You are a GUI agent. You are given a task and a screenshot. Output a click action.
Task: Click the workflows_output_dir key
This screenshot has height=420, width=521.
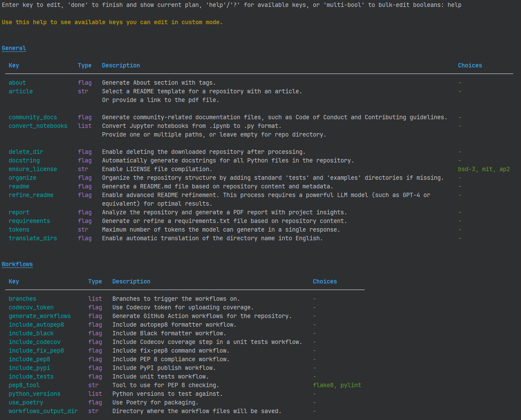click(43, 411)
